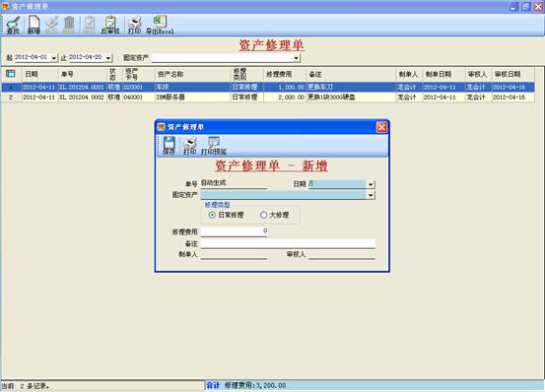Open 打印预览 print preview in dialog

pos(214,146)
